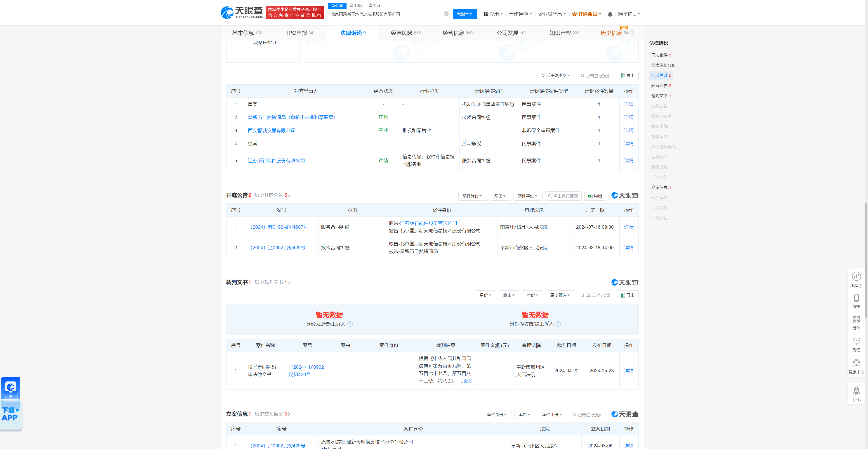Switch to the 基本信息 tab
This screenshot has width=868, height=449.
coord(247,33)
